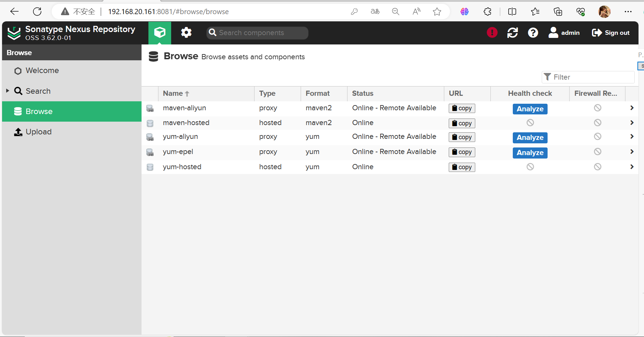Viewport: 644px width, 337px height.
Task: Open the yum-epel repository name
Action: tap(178, 152)
